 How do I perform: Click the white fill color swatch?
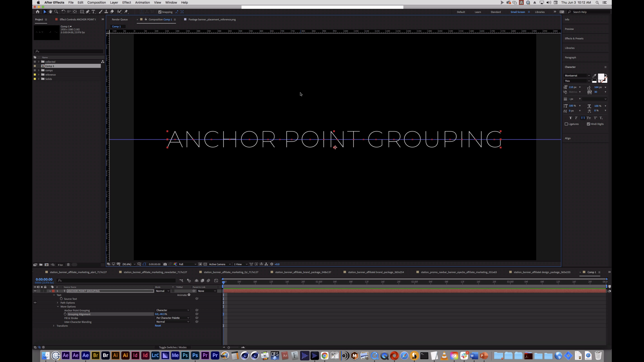click(x=600, y=77)
